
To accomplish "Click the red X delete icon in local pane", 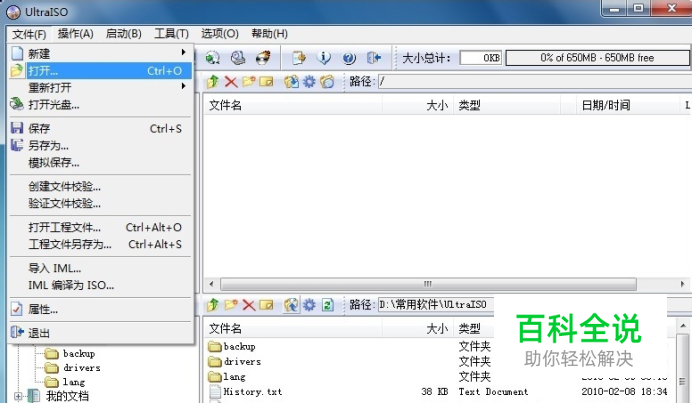I will point(249,305).
